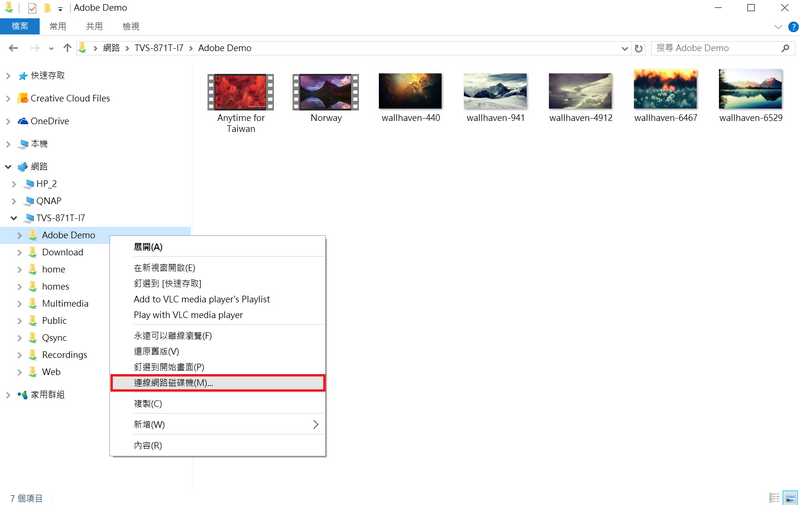Click the 快速存取 star icon
Image resolution: width=800 pixels, height=505 pixels.
point(23,76)
